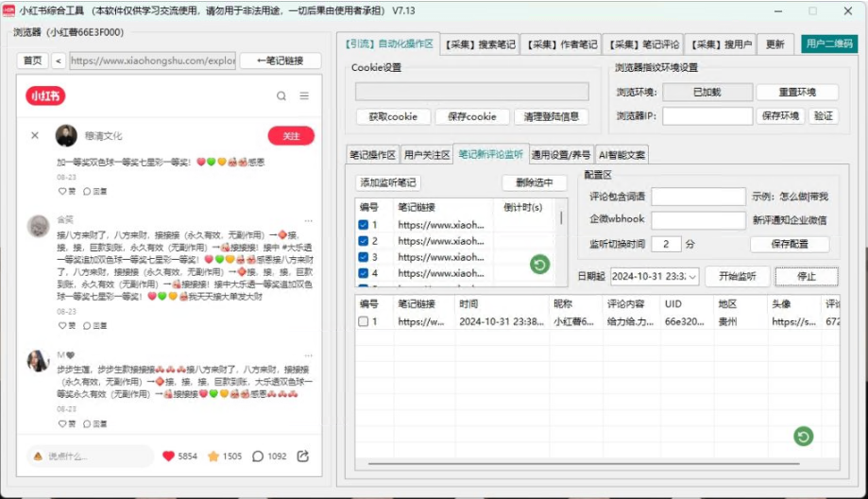
Task: Like the 含笑 comment
Action: (66, 326)
